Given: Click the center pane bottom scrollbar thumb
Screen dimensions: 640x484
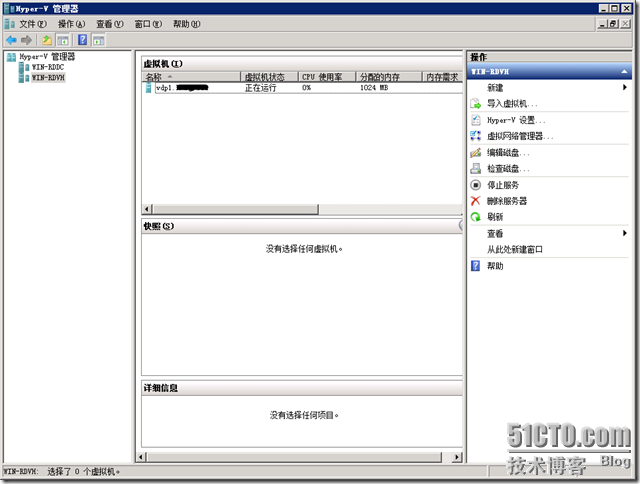Looking at the screenshot, I should click(x=293, y=457).
